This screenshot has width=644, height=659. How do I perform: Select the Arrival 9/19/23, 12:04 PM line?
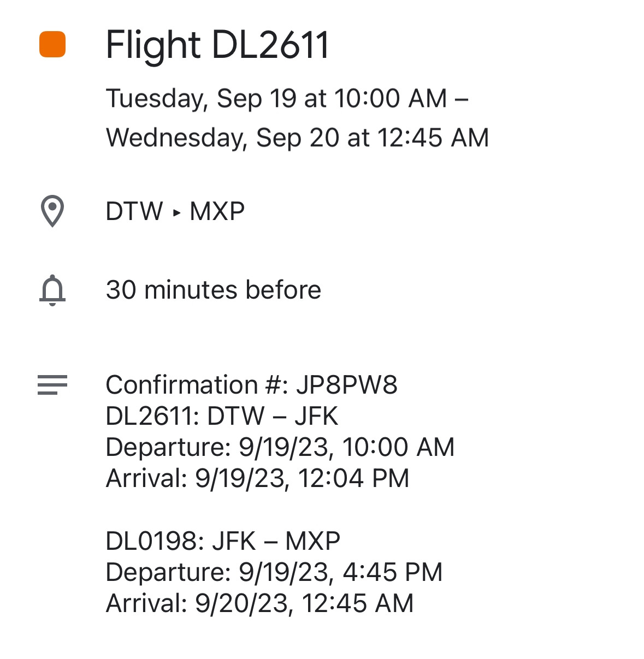coord(257,478)
